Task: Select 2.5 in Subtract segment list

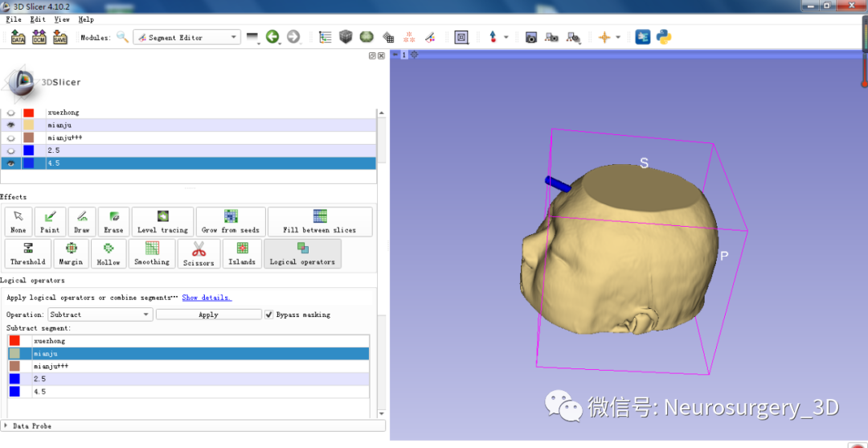Action: [x=188, y=380]
